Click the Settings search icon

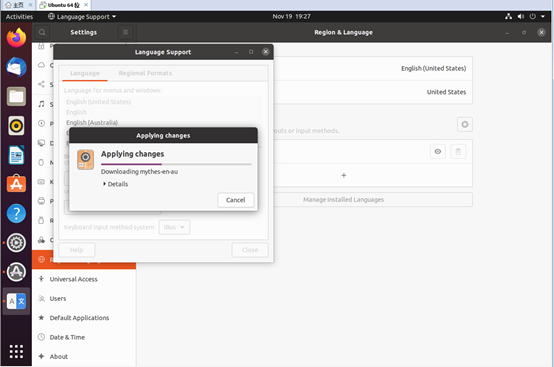pos(42,32)
